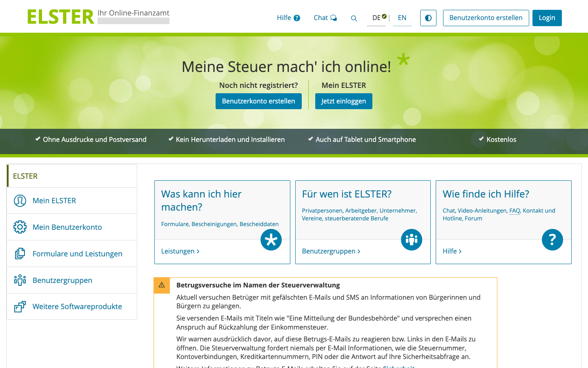The width and height of the screenshot is (588, 368).
Task: Click the hero Benutzerkonto erstellen button
Action: click(x=258, y=101)
